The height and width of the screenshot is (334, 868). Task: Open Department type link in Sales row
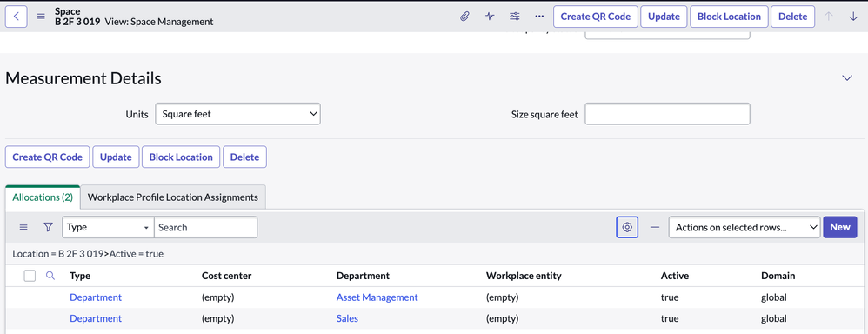click(96, 318)
